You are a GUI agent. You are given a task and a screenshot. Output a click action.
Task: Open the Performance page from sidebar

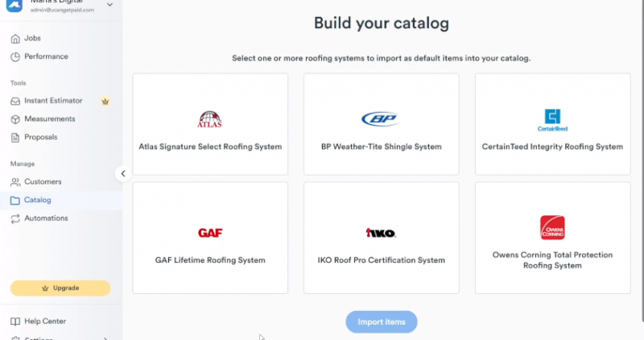click(x=46, y=56)
